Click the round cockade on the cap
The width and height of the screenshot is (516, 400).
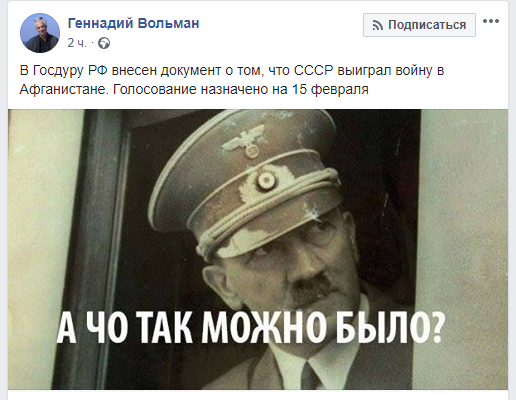click(266, 180)
